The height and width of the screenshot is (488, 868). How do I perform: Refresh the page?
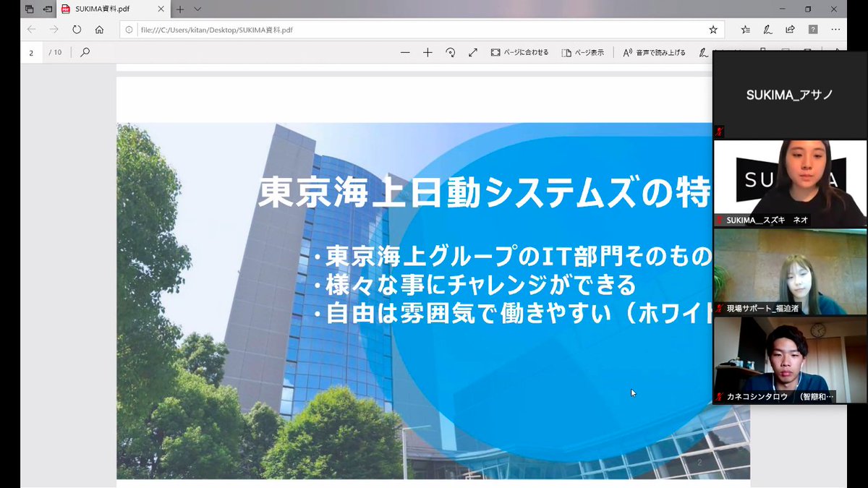77,30
